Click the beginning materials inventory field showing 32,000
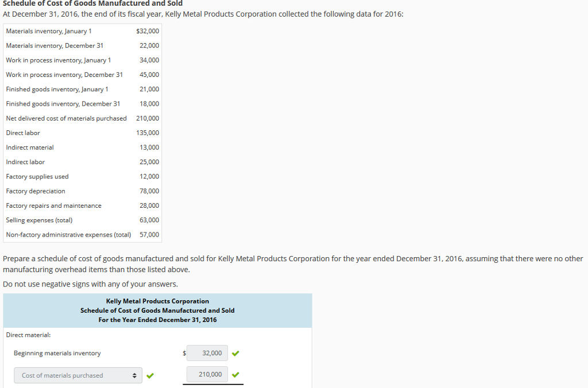 pyautogui.click(x=207, y=353)
